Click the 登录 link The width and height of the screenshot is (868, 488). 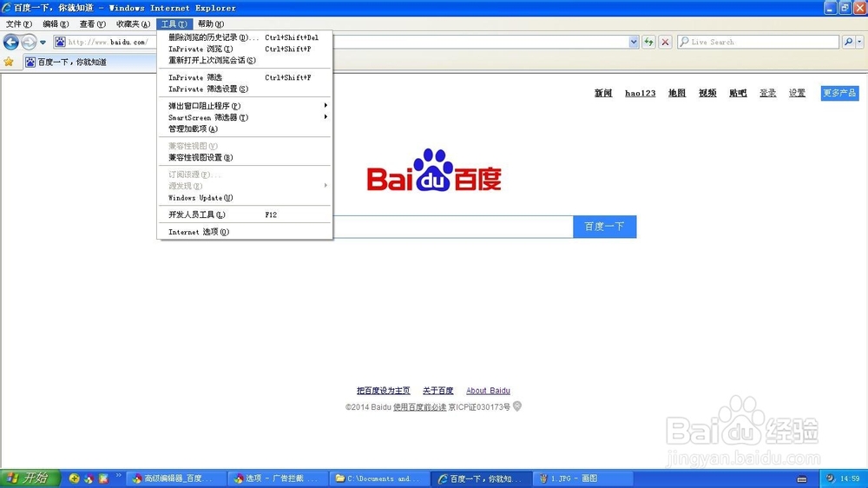tap(767, 93)
